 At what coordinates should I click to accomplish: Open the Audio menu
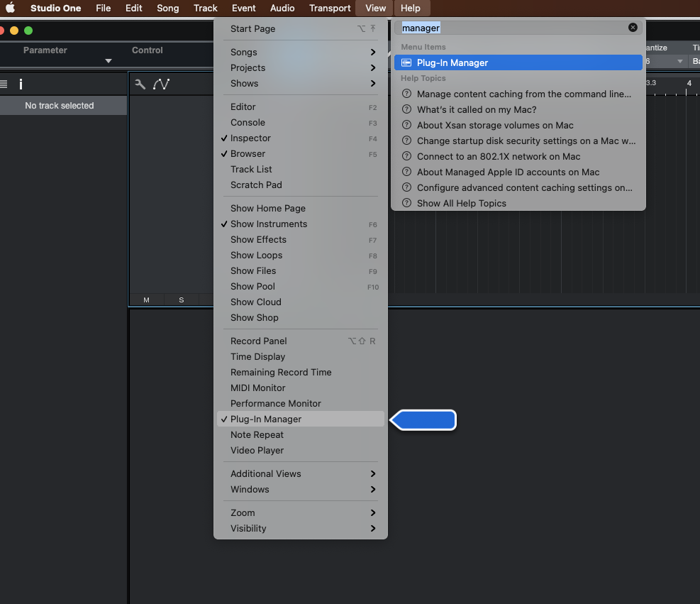pyautogui.click(x=282, y=8)
